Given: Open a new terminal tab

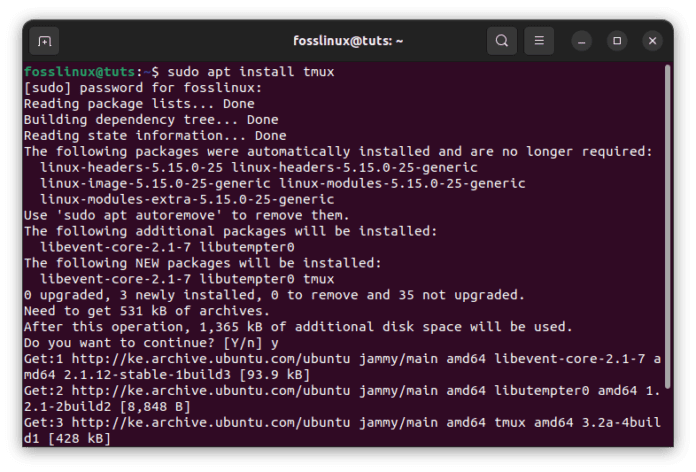Looking at the screenshot, I should tap(44, 41).
